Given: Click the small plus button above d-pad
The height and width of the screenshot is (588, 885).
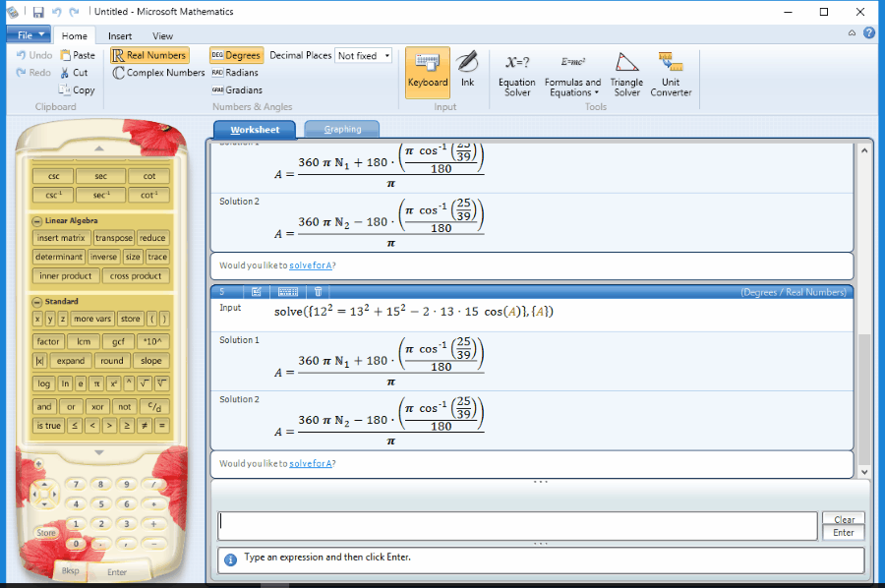Looking at the screenshot, I should [38, 464].
